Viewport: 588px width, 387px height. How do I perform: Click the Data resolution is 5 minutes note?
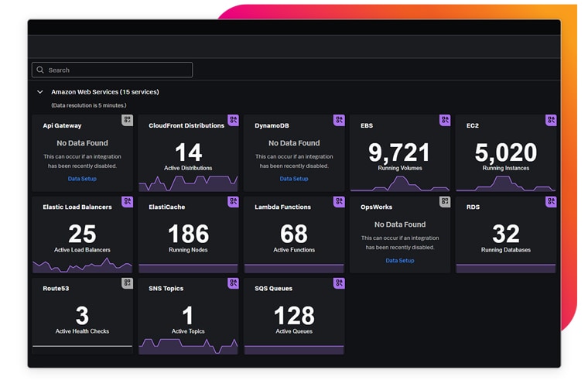click(89, 105)
